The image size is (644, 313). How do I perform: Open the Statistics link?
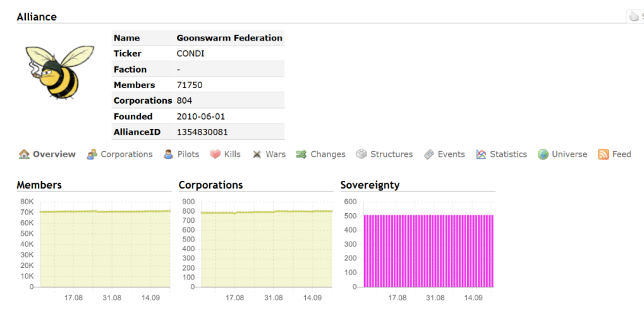(x=509, y=155)
